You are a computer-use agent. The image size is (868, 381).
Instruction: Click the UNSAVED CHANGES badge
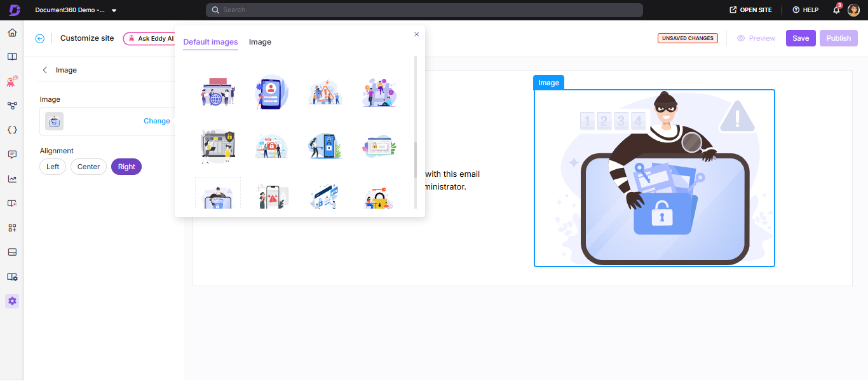[688, 38]
